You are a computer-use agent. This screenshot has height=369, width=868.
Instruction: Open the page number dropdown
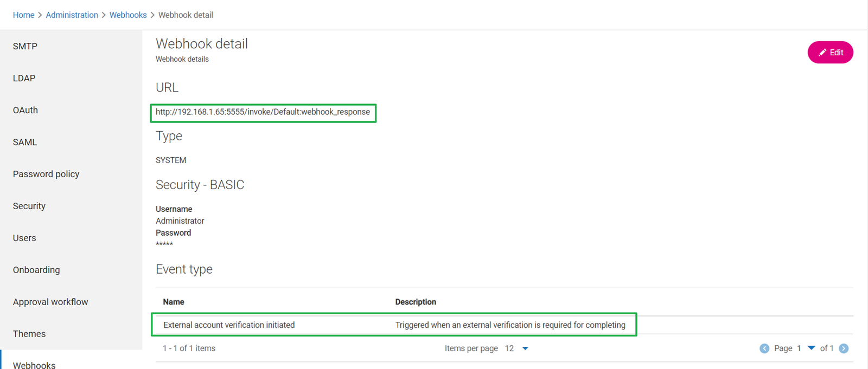pyautogui.click(x=811, y=348)
